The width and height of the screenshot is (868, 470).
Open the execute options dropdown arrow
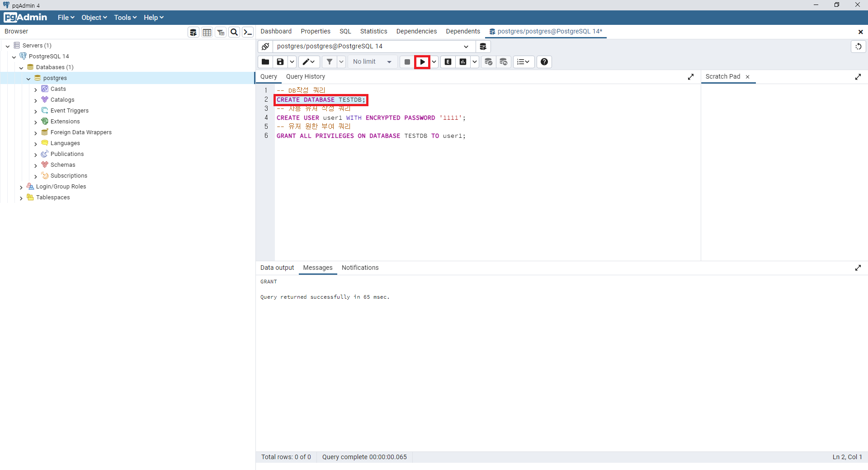[x=434, y=62]
